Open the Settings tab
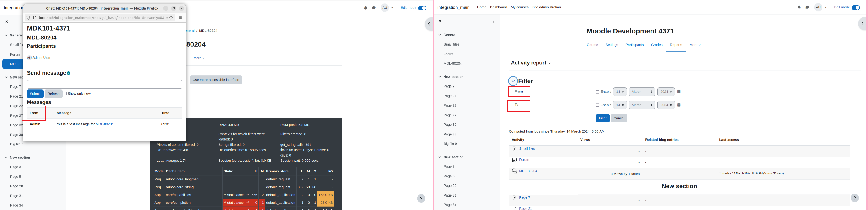This screenshot has height=210, width=868. [x=612, y=45]
